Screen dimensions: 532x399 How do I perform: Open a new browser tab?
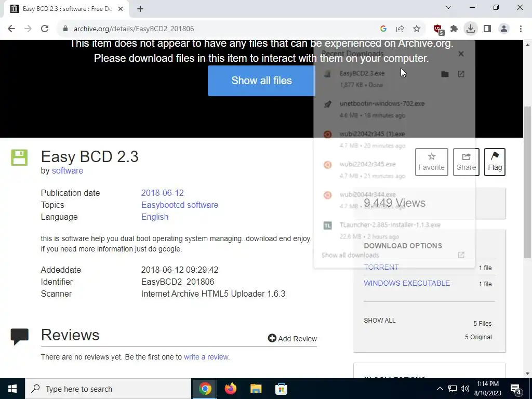(140, 9)
